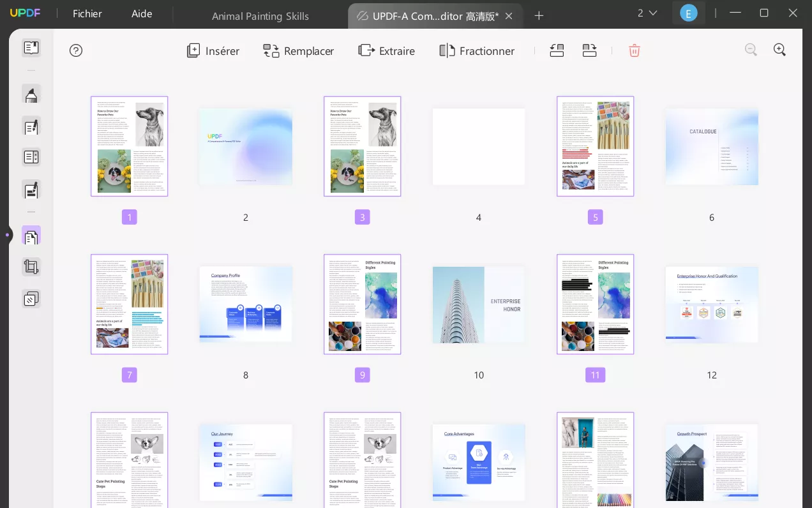Open the help question mark icon

(76, 50)
